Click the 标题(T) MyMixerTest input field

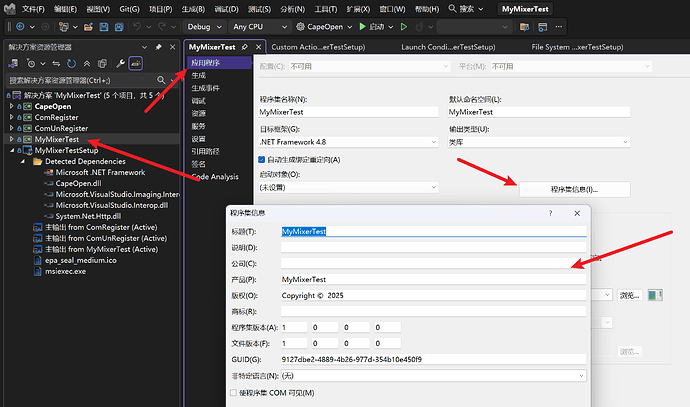coord(433,231)
